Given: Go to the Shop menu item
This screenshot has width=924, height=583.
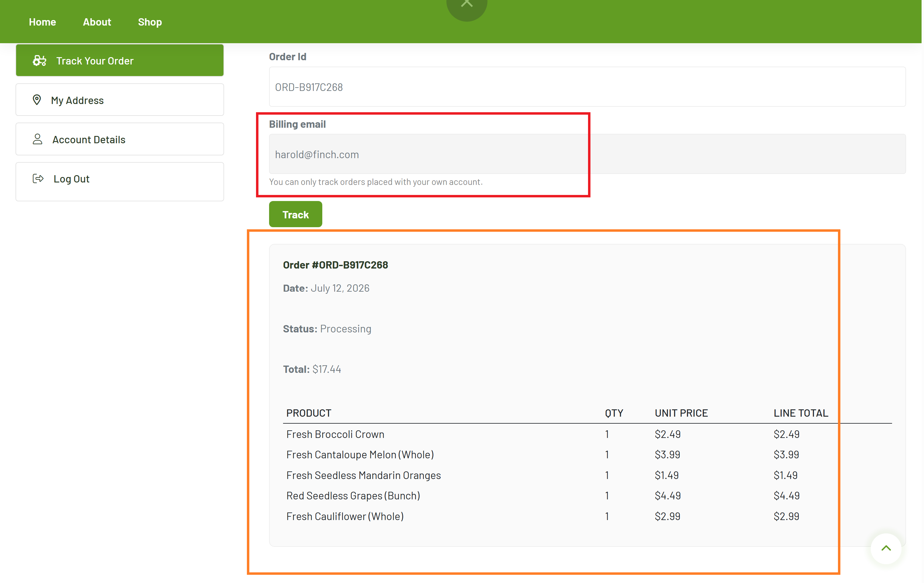Looking at the screenshot, I should [150, 22].
